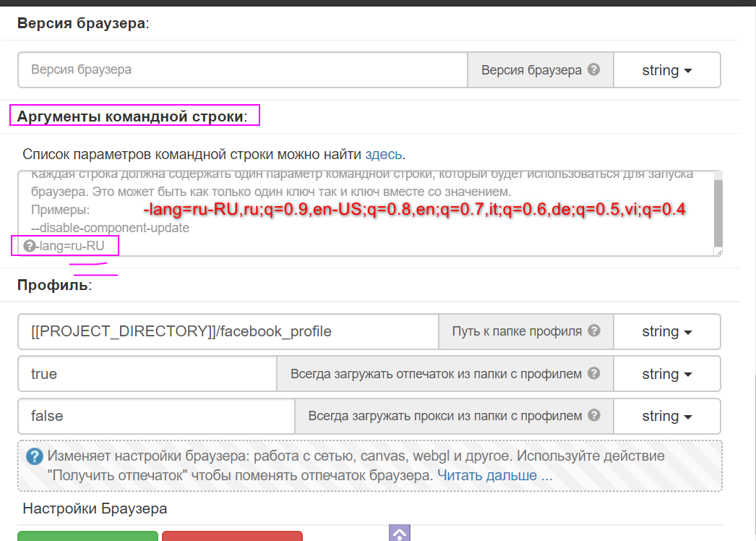This screenshot has width=756, height=541.
Task: Click the textarea vertical scrollbar
Action: coord(717,213)
